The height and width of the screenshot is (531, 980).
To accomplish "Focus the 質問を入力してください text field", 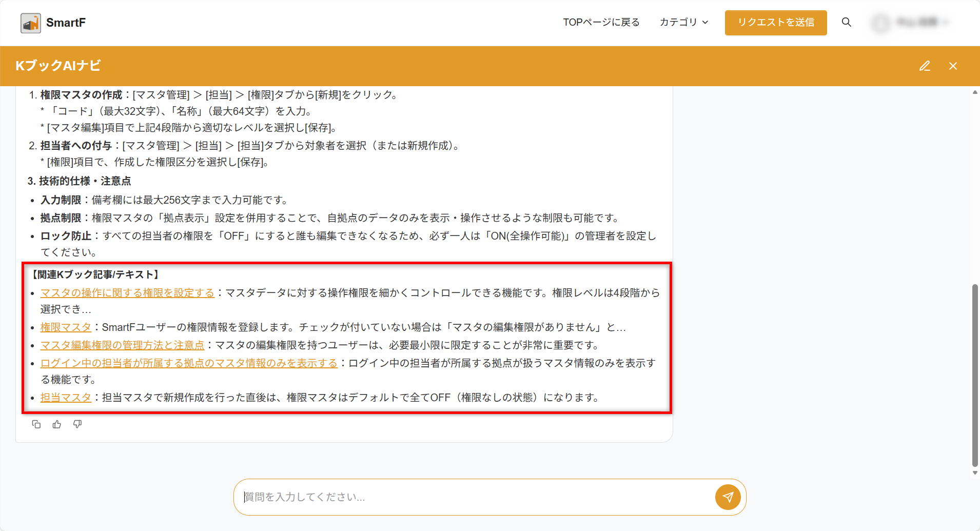I will 472,497.
